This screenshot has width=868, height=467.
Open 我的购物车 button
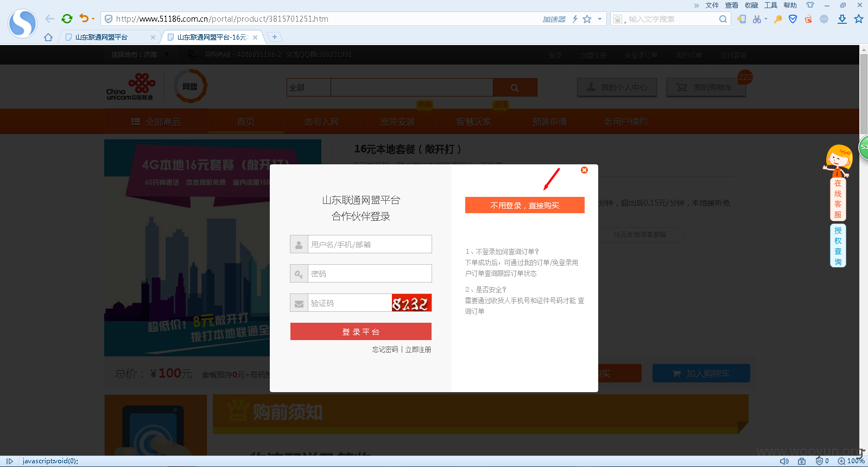706,87
